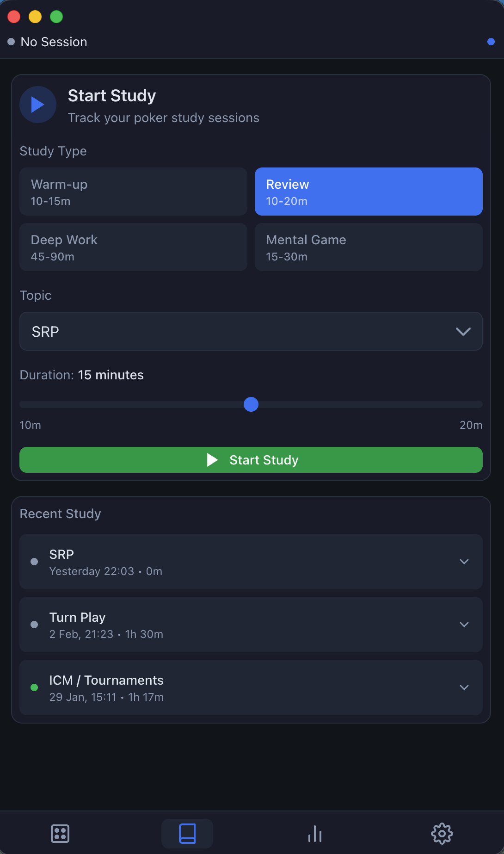The image size is (504, 854).
Task: Open the dice dashboard tab icon
Action: pos(60,834)
